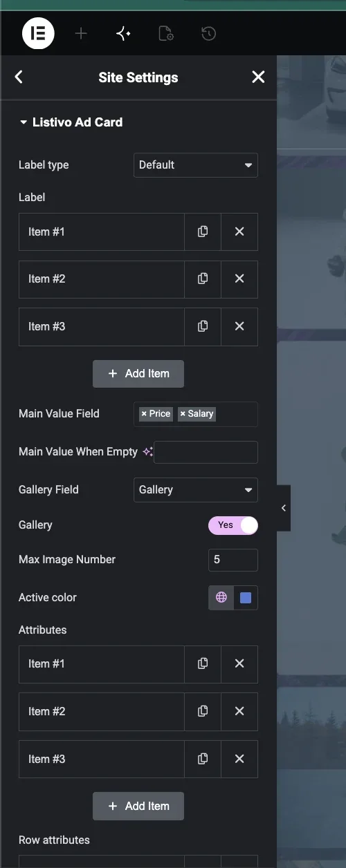Image resolution: width=346 pixels, height=868 pixels.
Task: Open the page settings document icon
Action: 166,33
